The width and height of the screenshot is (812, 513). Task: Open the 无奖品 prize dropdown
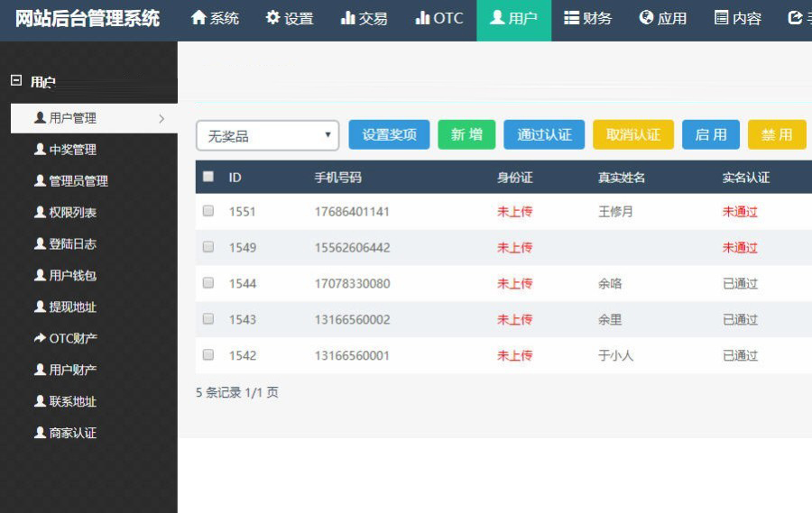click(267, 135)
